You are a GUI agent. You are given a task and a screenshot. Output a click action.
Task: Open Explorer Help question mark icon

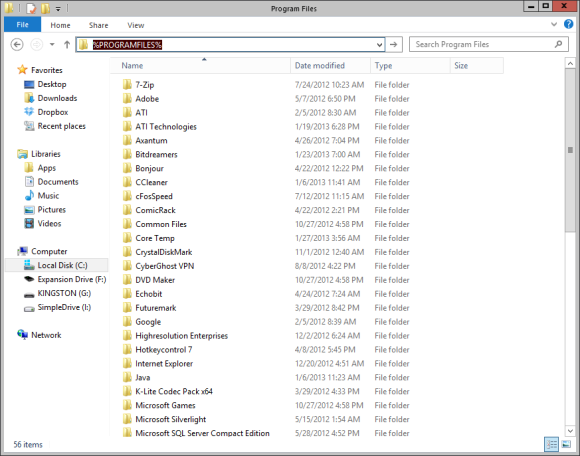click(x=568, y=24)
